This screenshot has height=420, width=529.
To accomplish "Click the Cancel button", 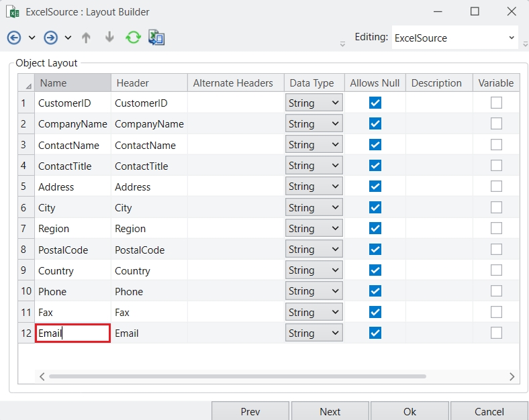I will tap(489, 411).
